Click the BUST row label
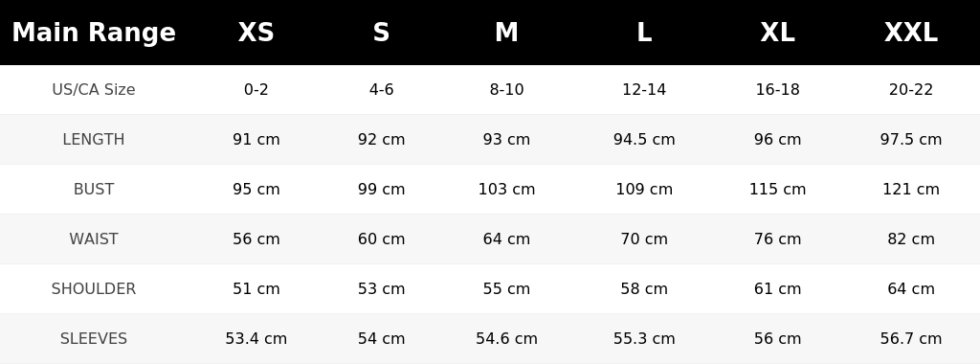980x364 pixels. 94,189
